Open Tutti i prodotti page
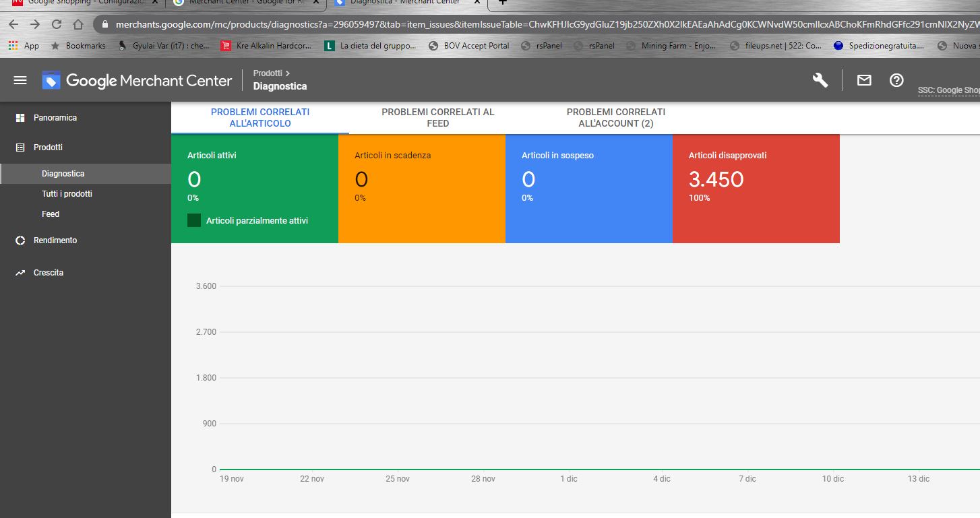Image resolution: width=980 pixels, height=518 pixels. click(x=67, y=194)
